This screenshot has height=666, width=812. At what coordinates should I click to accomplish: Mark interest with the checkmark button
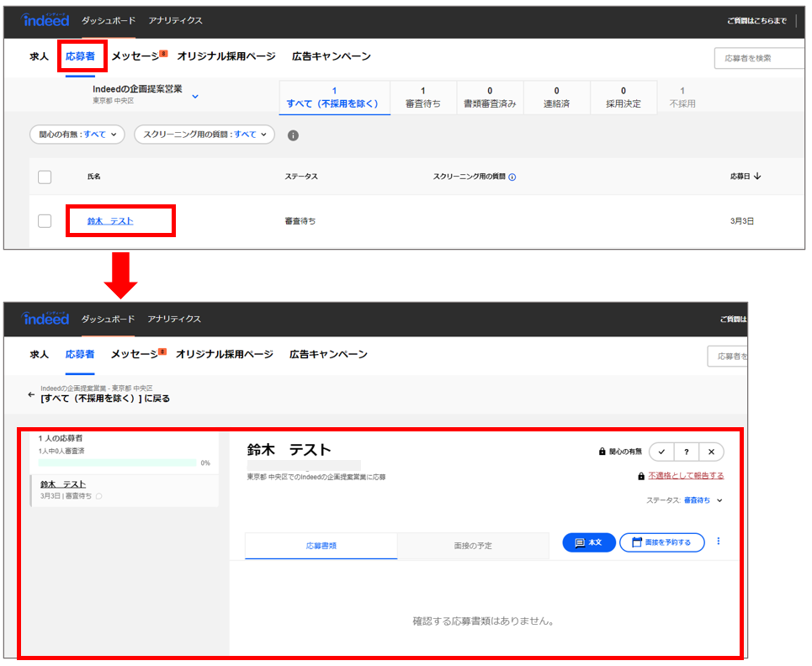click(x=661, y=452)
